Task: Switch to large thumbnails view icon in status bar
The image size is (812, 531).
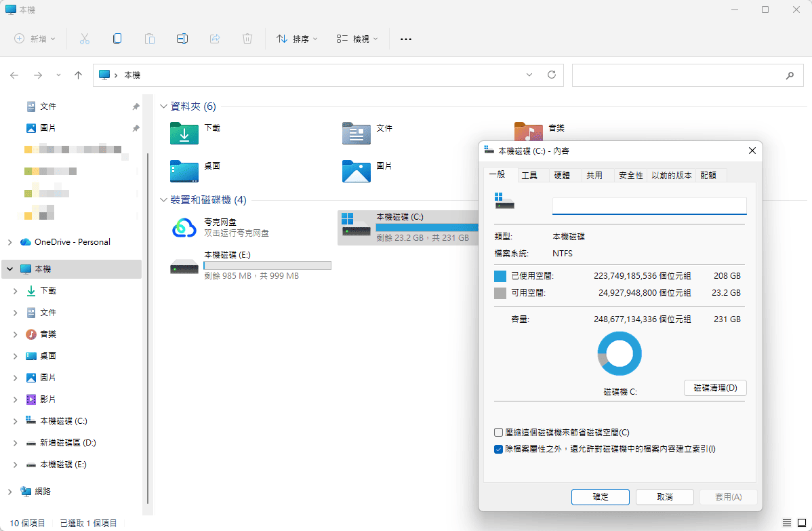Action: tap(802, 523)
